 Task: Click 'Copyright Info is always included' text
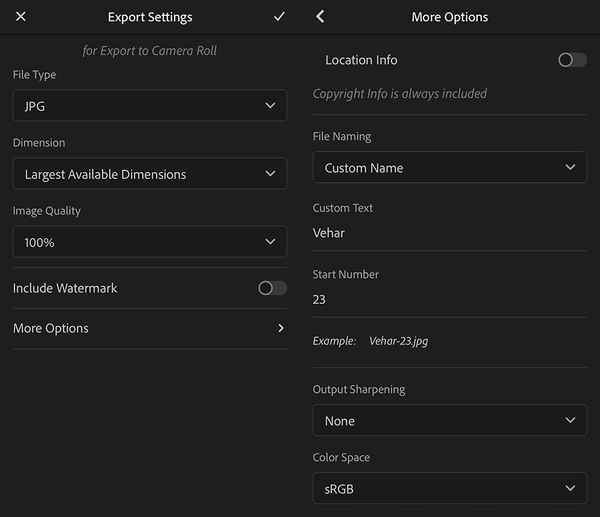point(400,94)
